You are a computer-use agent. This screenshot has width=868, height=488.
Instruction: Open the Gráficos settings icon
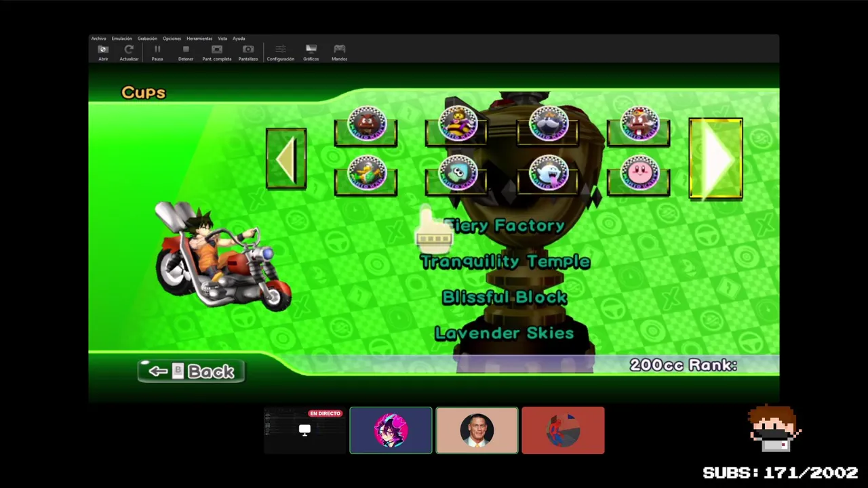(311, 53)
